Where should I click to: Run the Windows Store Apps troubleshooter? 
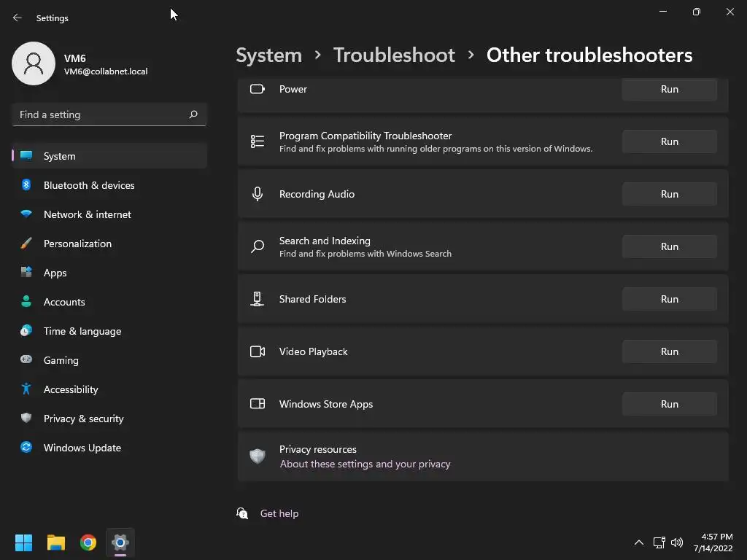coord(669,404)
